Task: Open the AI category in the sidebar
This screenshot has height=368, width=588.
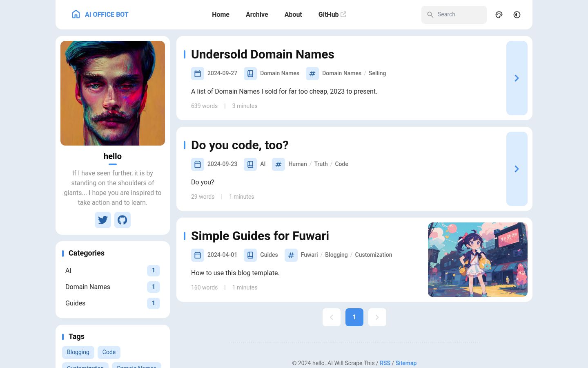Action: click(113, 271)
